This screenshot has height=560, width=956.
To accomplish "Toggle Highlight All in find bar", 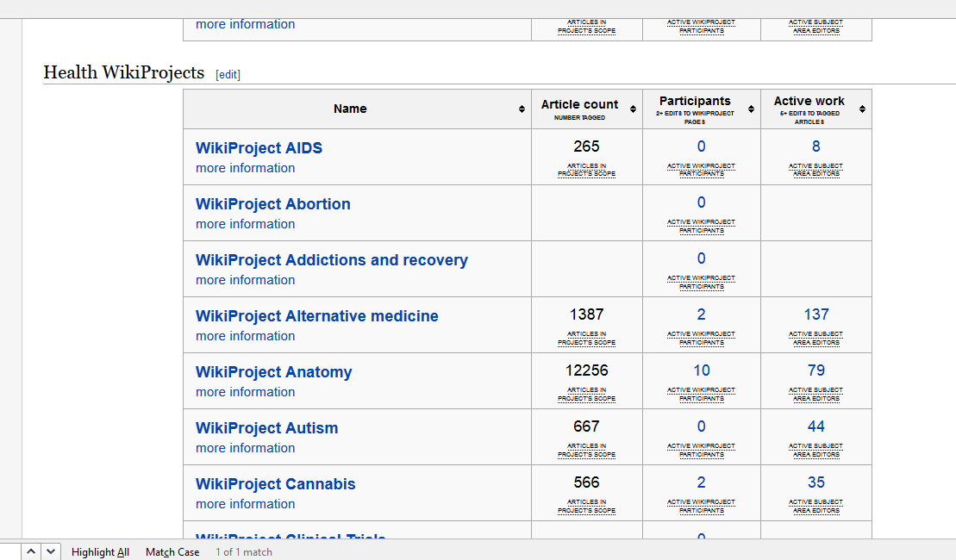I will (100, 552).
